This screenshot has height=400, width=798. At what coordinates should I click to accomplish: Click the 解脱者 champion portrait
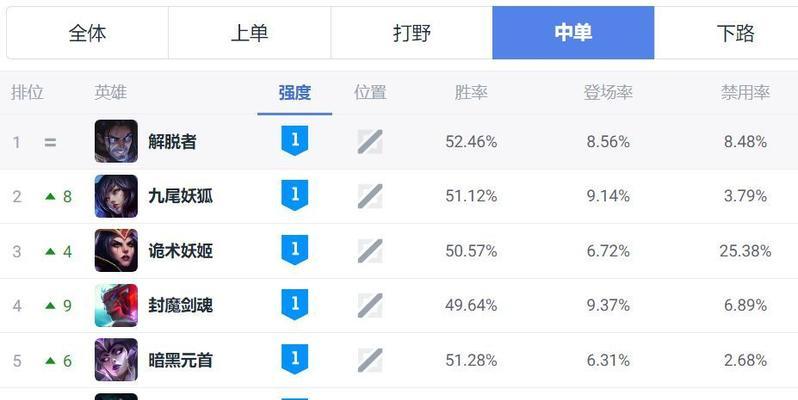116,141
